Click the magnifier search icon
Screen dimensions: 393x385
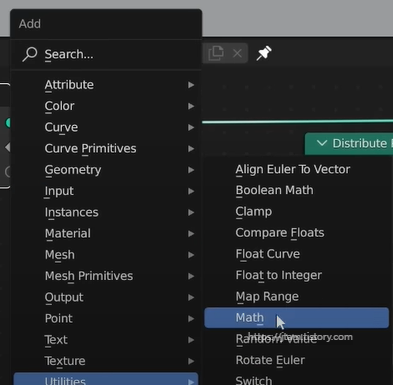pos(30,54)
